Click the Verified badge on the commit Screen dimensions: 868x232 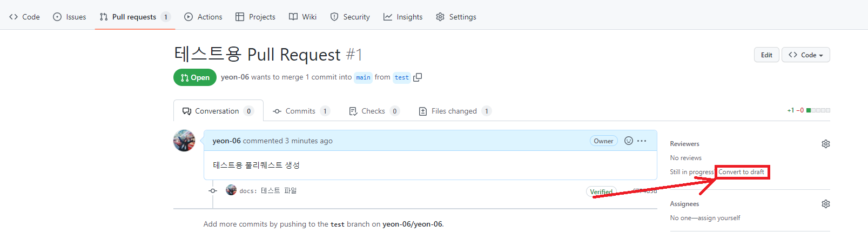[x=601, y=191]
